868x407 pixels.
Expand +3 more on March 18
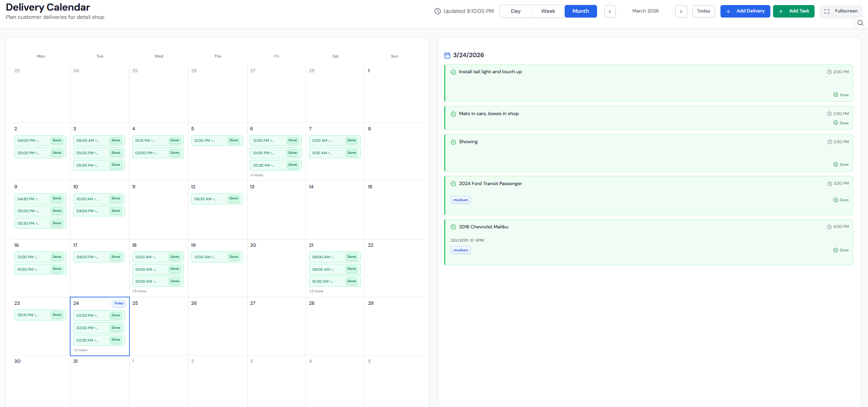click(139, 291)
